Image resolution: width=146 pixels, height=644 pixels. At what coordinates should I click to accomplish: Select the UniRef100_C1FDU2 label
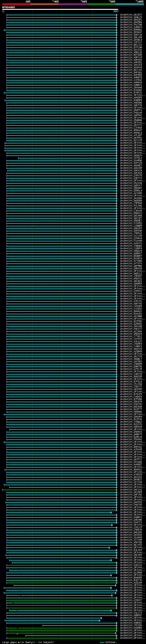pyautogui.click(x=131, y=80)
